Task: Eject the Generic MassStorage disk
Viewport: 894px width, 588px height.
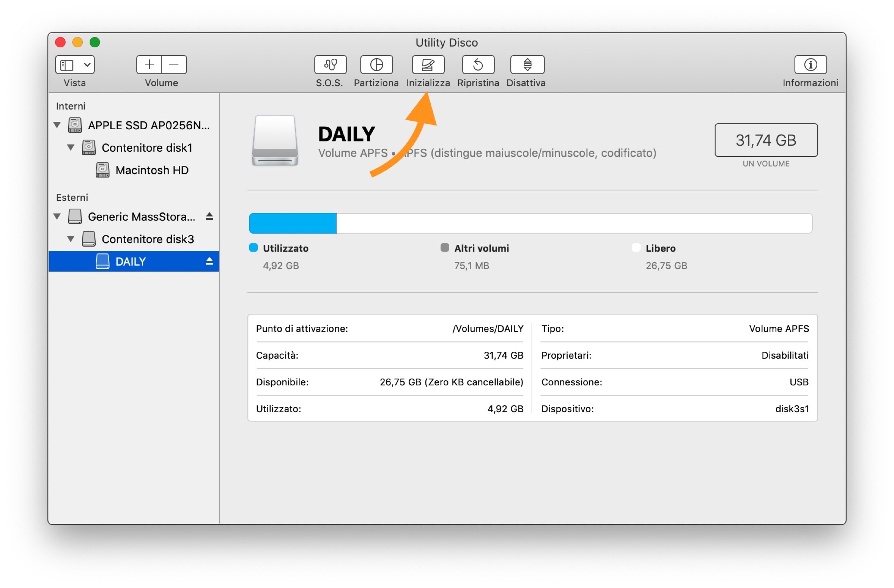Action: (x=209, y=216)
